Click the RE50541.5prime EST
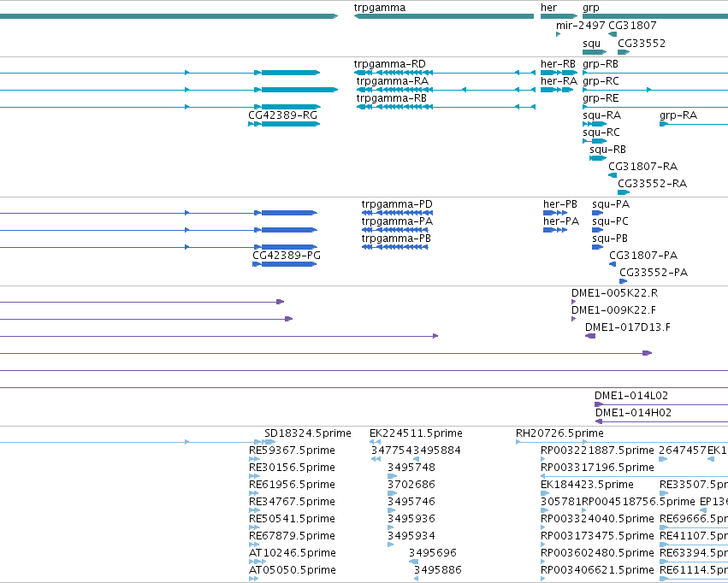This screenshot has width=728, height=583. [x=254, y=528]
